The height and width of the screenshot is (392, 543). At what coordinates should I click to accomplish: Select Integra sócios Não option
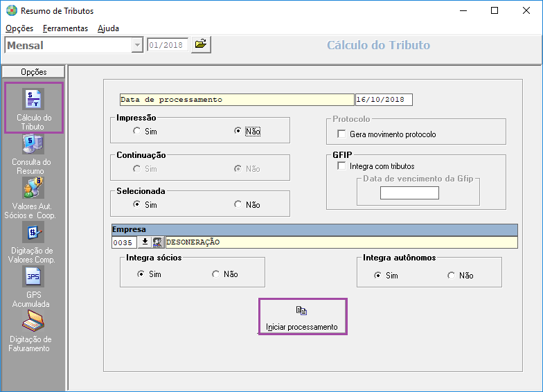[216, 274]
